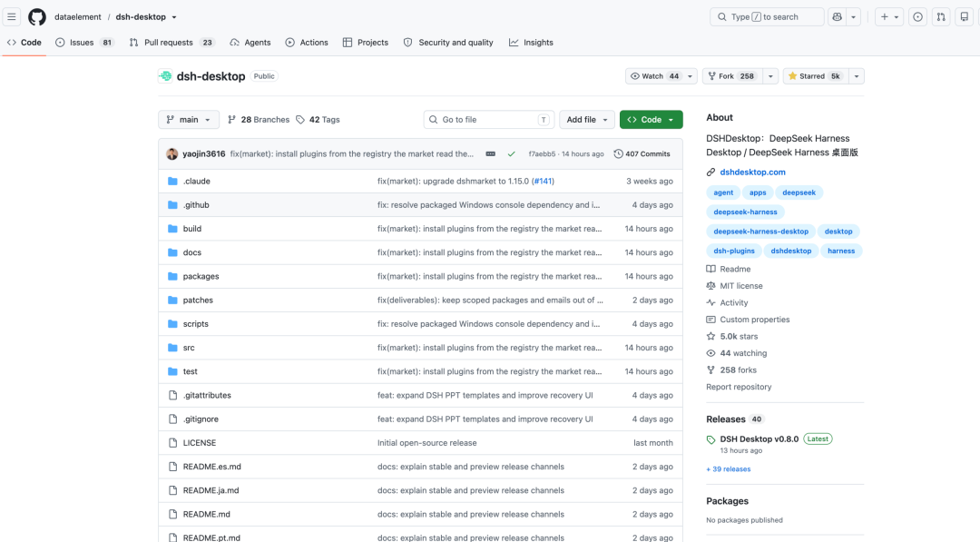The width and height of the screenshot is (980, 542).
Task: Click the star icon beside 5.0k stars
Action: pyautogui.click(x=710, y=336)
